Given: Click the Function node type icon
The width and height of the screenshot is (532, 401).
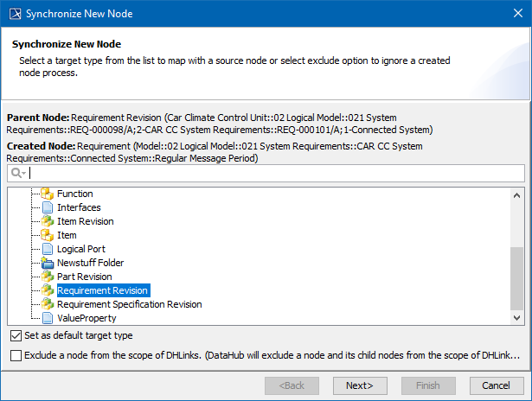Looking at the screenshot, I should (48, 194).
